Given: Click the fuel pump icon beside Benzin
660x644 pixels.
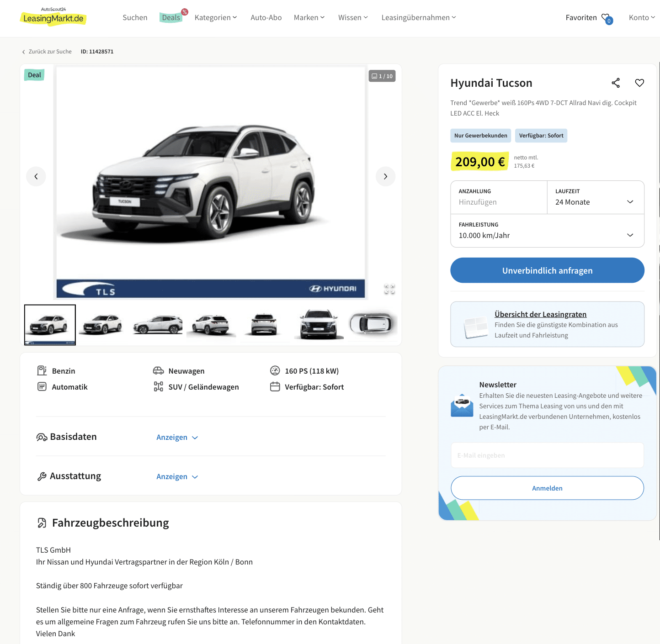Looking at the screenshot, I should pos(42,370).
